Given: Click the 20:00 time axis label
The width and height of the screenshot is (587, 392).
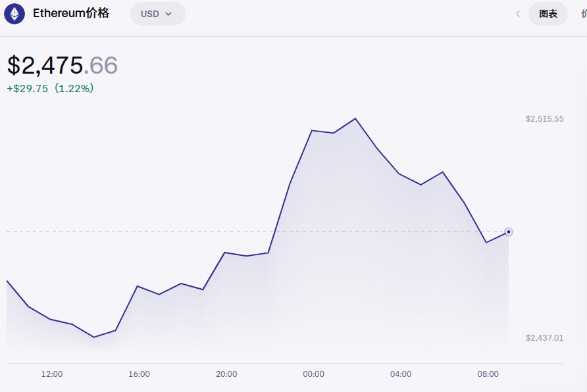Looking at the screenshot, I should pos(226,374).
